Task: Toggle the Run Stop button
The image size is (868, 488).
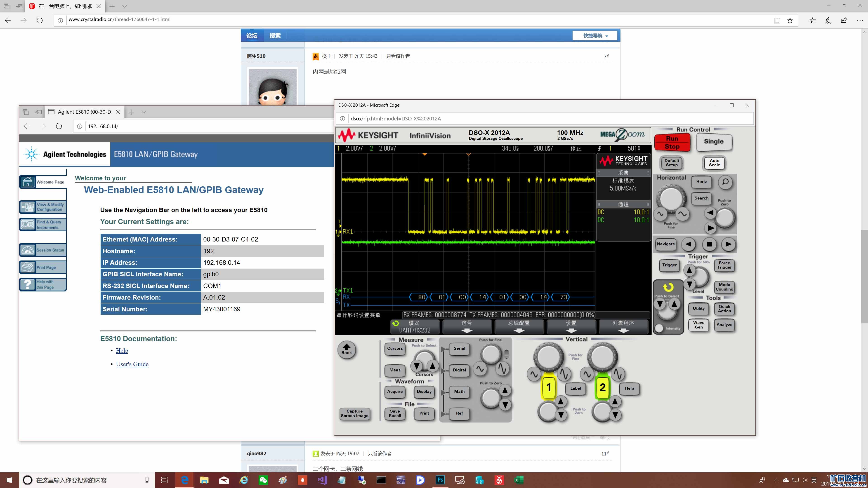Action: pyautogui.click(x=672, y=143)
